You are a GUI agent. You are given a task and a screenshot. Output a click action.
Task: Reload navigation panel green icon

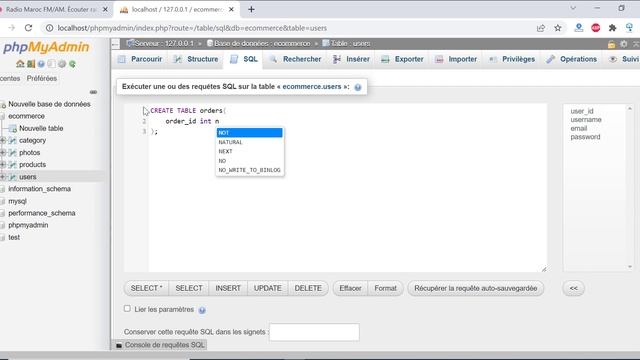72,64
